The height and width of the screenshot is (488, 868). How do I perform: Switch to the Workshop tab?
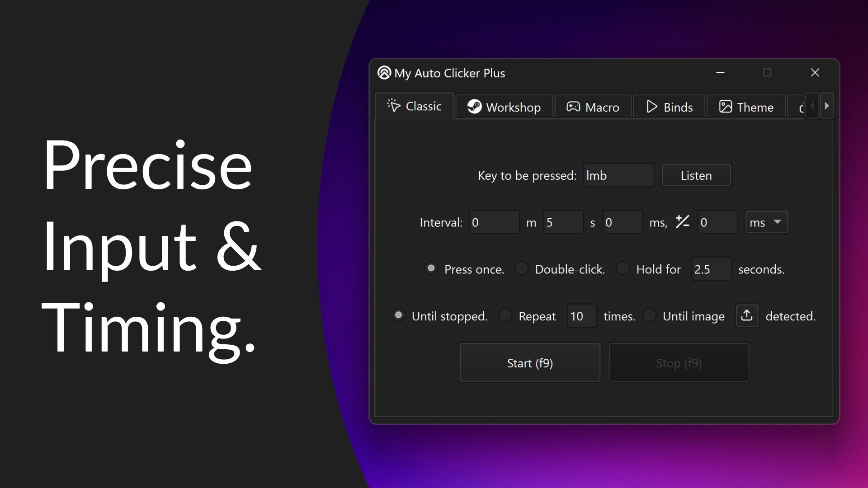point(504,107)
